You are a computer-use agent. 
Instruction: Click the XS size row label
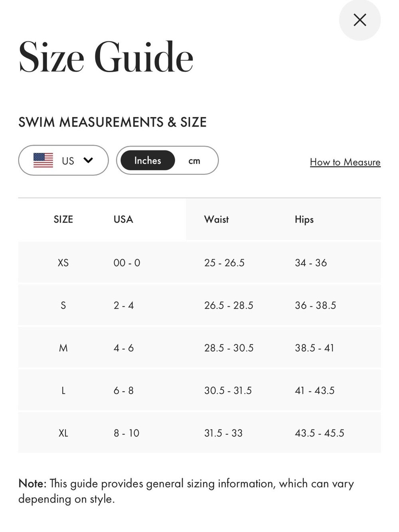click(63, 263)
